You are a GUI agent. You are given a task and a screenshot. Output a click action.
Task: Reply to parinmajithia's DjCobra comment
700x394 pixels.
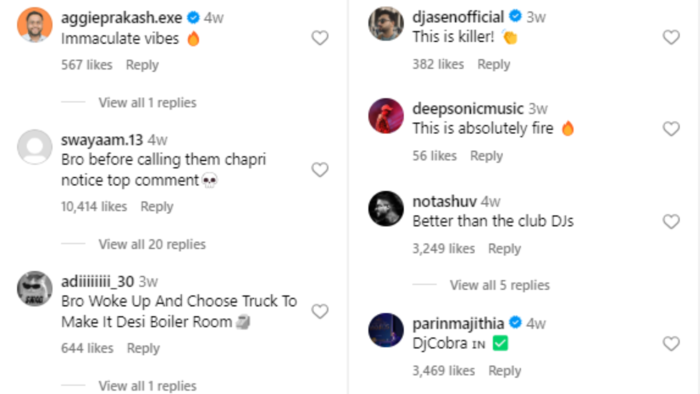504,370
